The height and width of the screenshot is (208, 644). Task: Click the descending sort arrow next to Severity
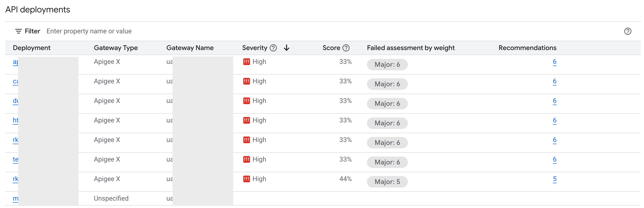(287, 48)
